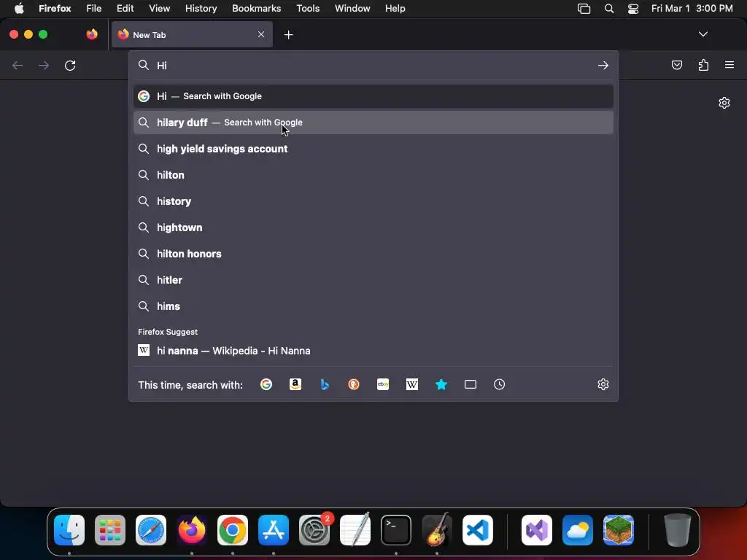Viewport: 747px width, 560px height.
Task: Select the New Tab tab
Action: pos(192,34)
